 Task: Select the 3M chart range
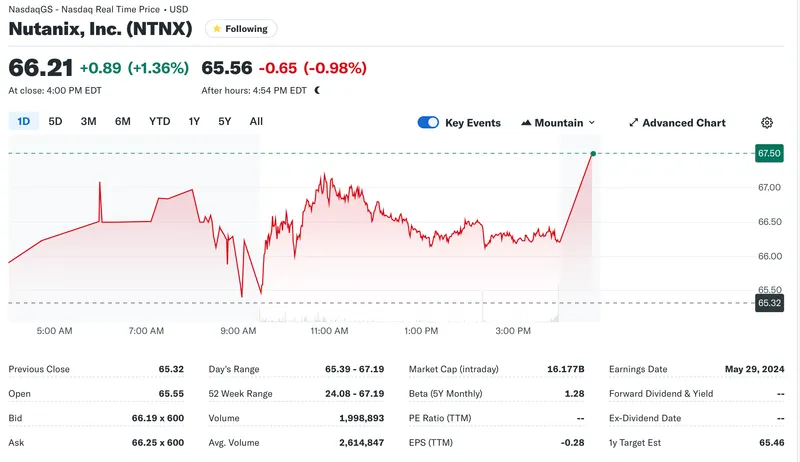pyautogui.click(x=88, y=122)
